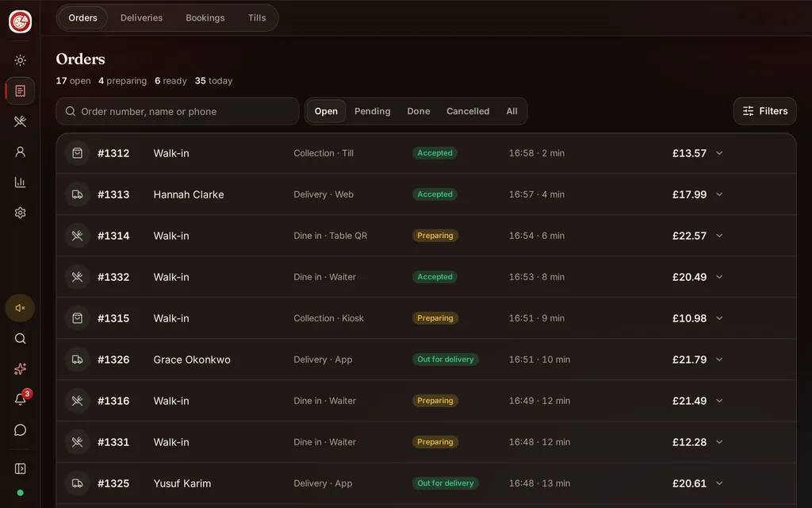Click delivery truck icon for order #1326
Screen dimensions: 812x508
click(77, 360)
